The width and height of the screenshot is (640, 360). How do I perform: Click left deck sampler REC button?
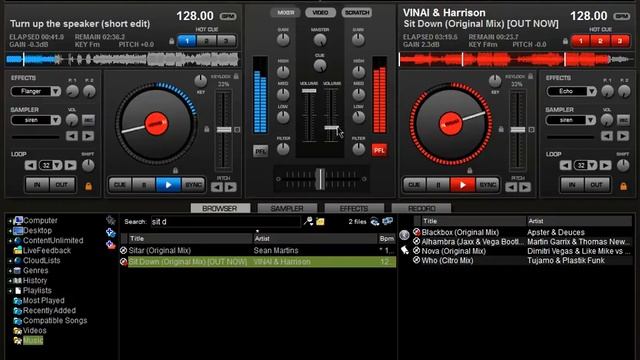pyautogui.click(x=88, y=120)
